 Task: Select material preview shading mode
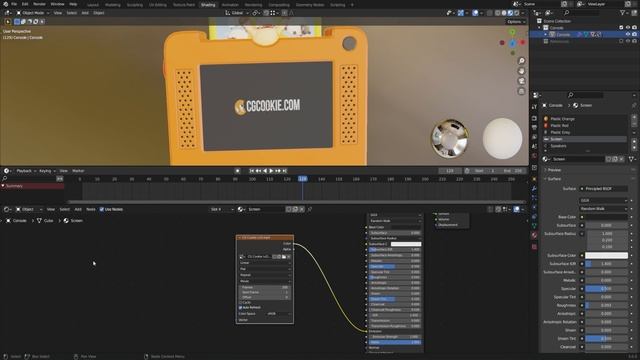(x=510, y=13)
